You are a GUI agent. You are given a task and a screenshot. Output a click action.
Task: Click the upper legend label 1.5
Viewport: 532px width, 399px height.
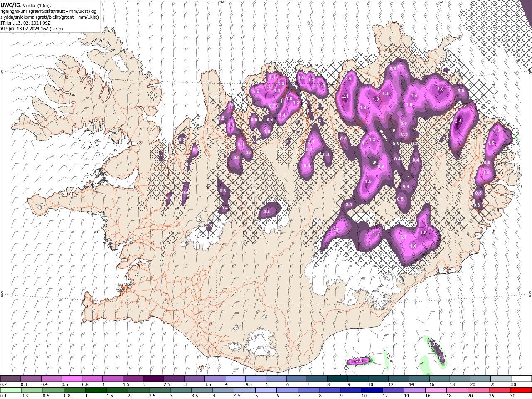click(126, 384)
